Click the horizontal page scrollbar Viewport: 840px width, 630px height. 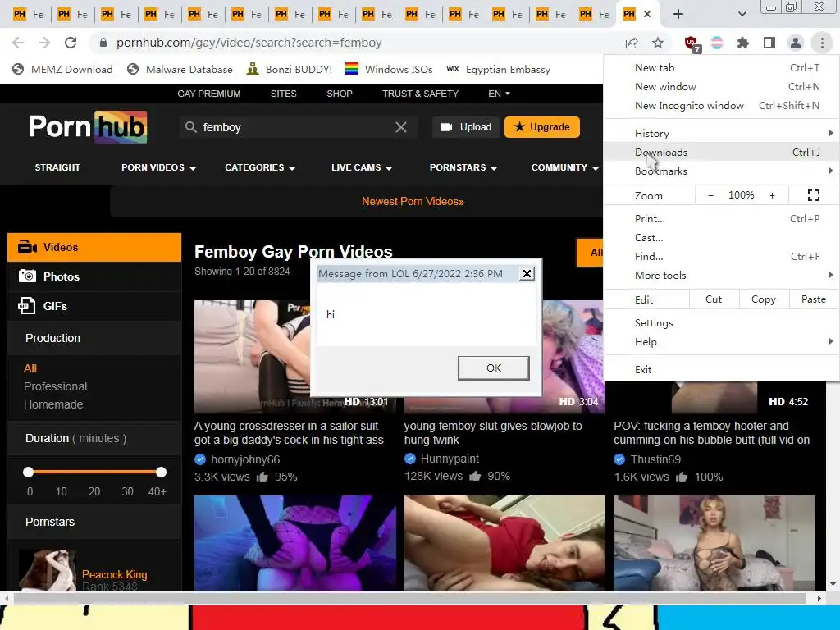pos(409,598)
